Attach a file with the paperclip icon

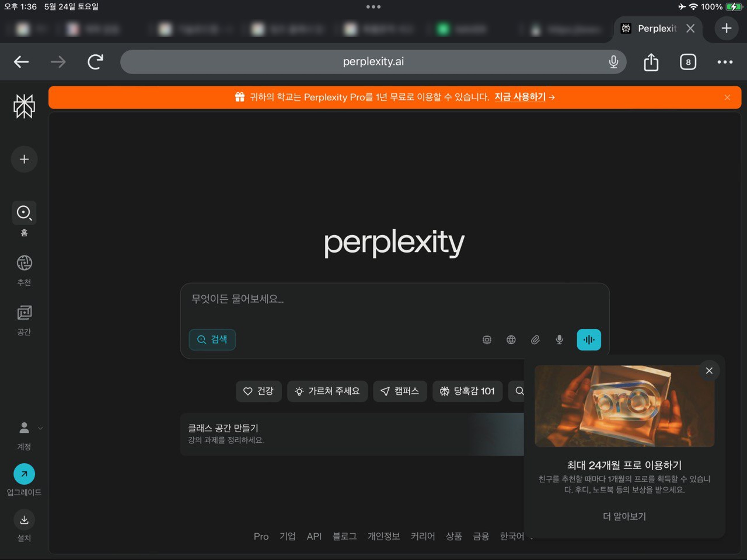[536, 340]
